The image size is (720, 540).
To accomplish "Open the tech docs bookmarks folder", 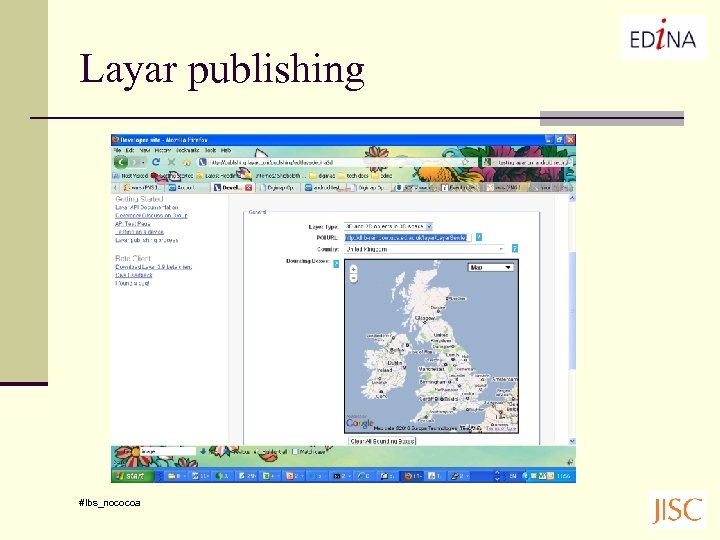I will (353, 175).
